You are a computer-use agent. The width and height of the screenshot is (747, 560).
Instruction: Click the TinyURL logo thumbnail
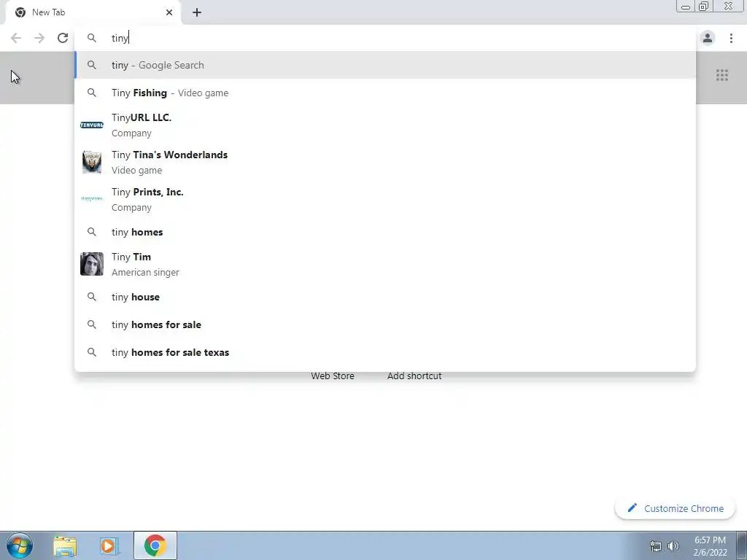tap(92, 125)
